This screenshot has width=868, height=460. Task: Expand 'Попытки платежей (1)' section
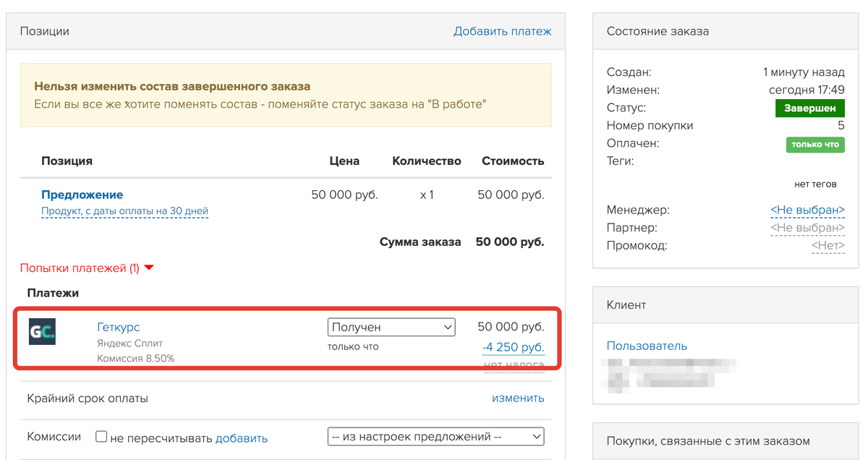pyautogui.click(x=87, y=268)
